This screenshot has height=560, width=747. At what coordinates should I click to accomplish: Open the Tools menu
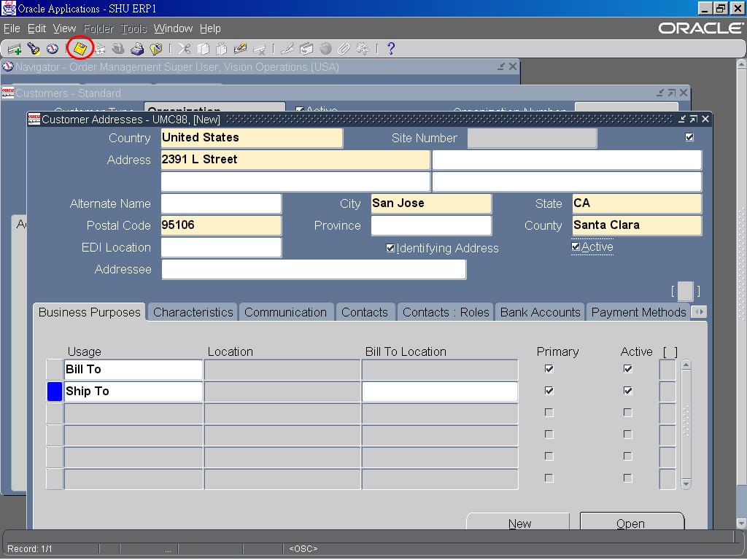click(x=133, y=28)
